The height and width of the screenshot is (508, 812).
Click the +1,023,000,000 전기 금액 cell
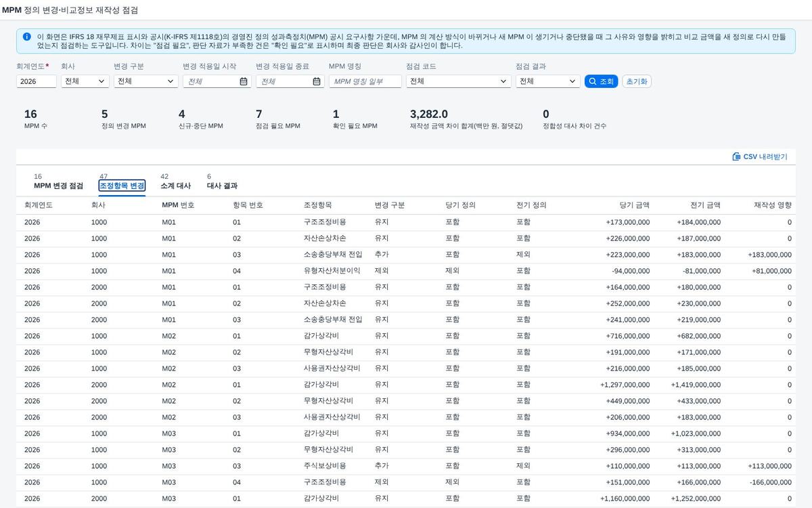(x=696, y=433)
